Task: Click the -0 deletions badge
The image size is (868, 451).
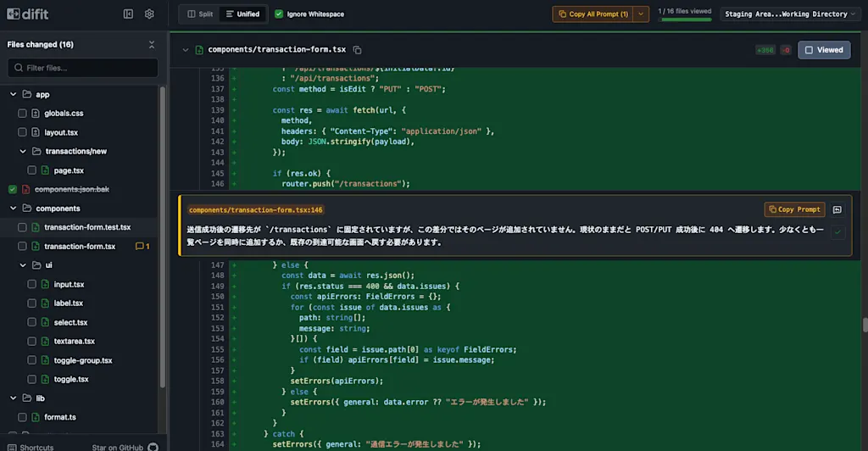Action: pos(786,50)
